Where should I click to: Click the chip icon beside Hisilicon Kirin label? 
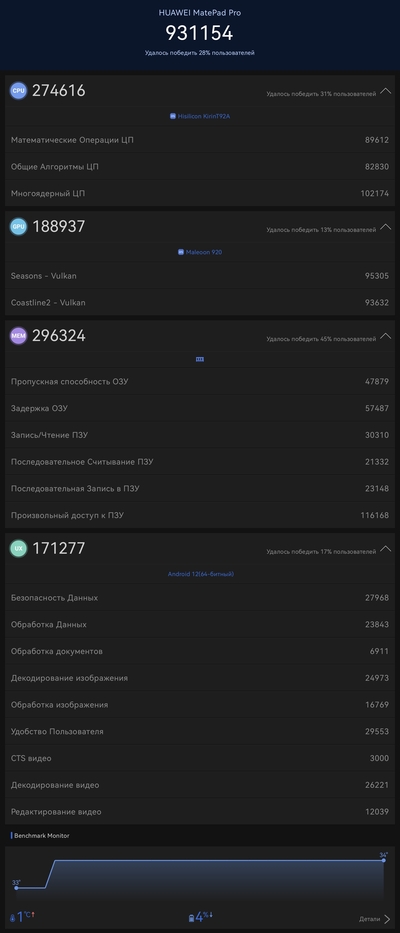173,117
